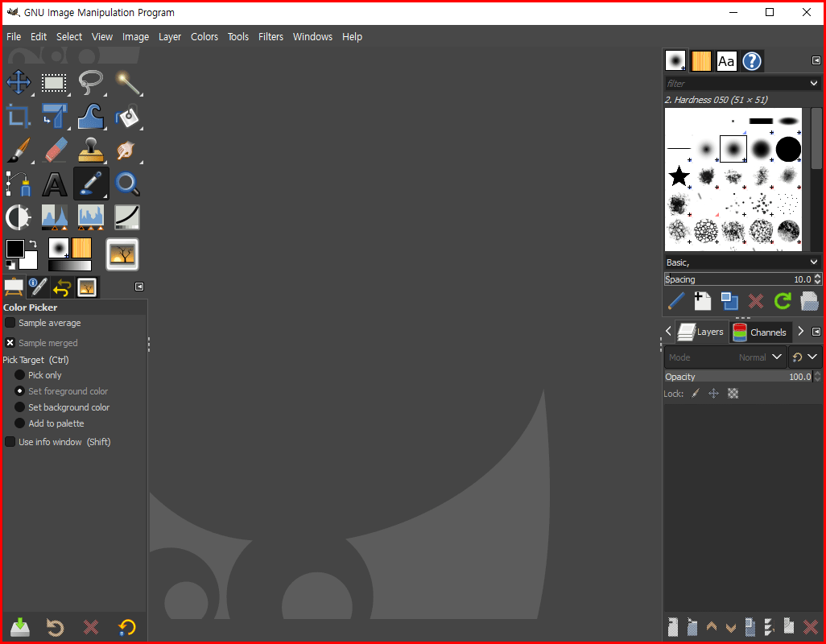Select the Warp Transform tool
826x644 pixels.
[91, 116]
